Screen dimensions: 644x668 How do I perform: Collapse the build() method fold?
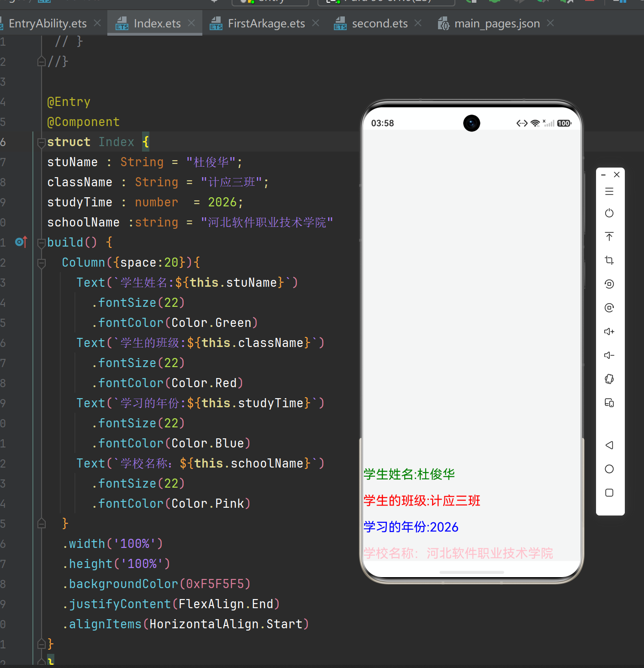point(42,242)
